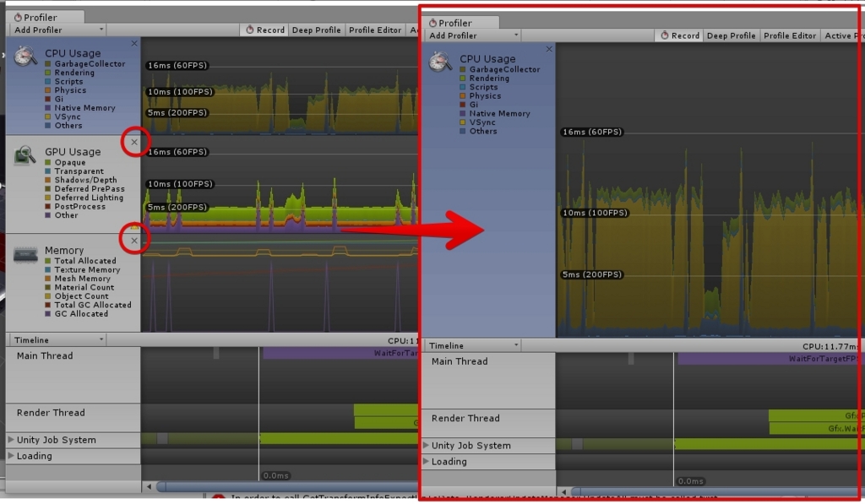Screen dimensions: 865x504
Task: Toggle Deferred Lighting series in GPU Usage
Action: click(x=48, y=198)
